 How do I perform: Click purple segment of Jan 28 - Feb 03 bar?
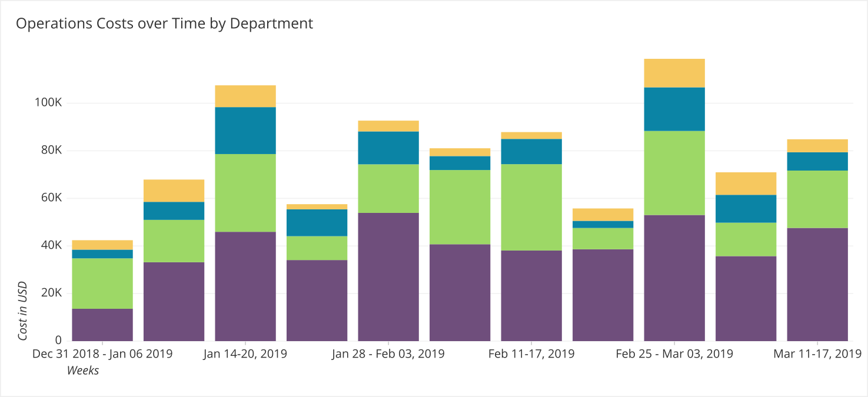(x=388, y=277)
